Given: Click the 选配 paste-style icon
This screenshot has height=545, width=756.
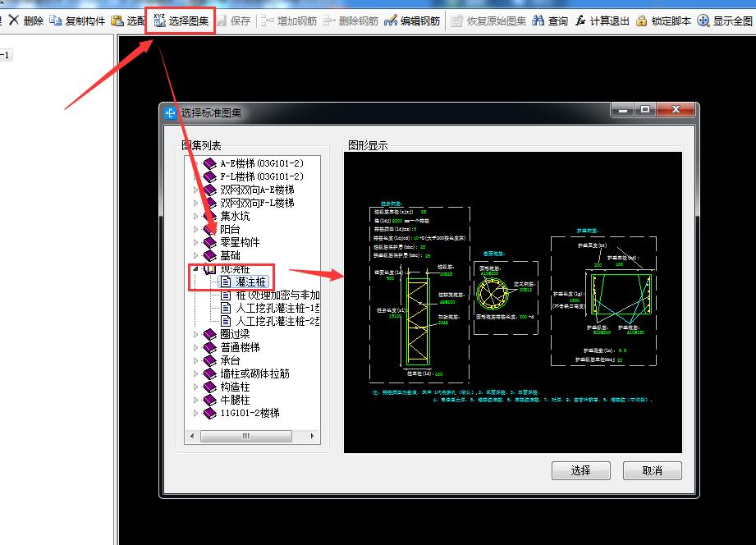Looking at the screenshot, I should tap(117, 21).
